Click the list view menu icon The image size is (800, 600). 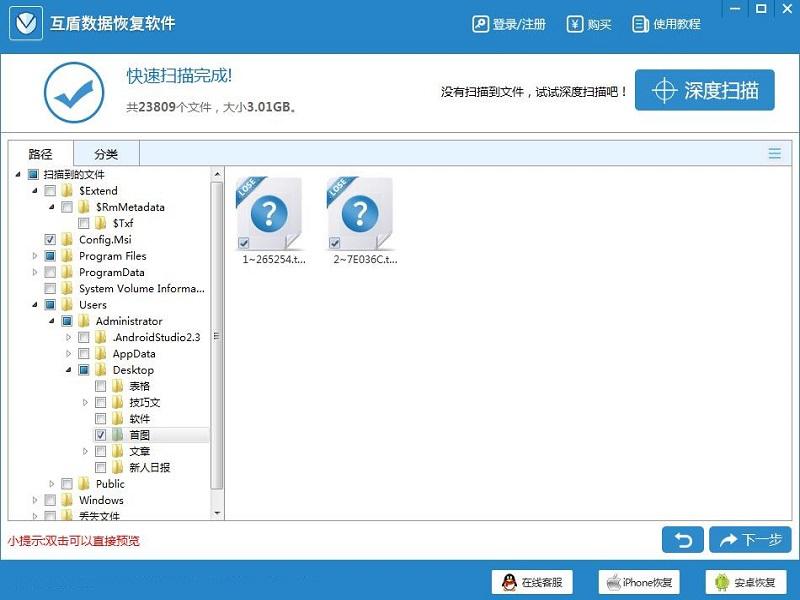pyautogui.click(x=774, y=154)
